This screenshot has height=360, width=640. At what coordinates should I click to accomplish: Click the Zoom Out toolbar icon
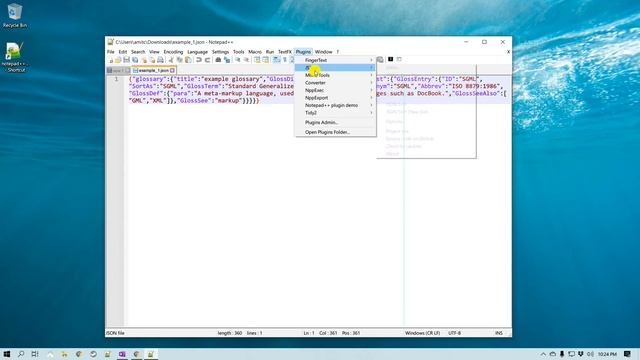coord(246,60)
